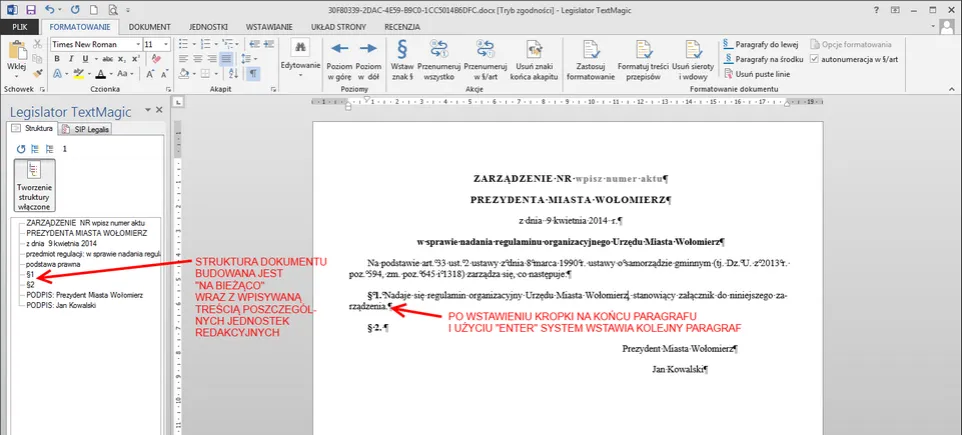The height and width of the screenshot is (435, 962).
Task: Toggle Tworzenie struktury włączone button
Action: [34, 185]
